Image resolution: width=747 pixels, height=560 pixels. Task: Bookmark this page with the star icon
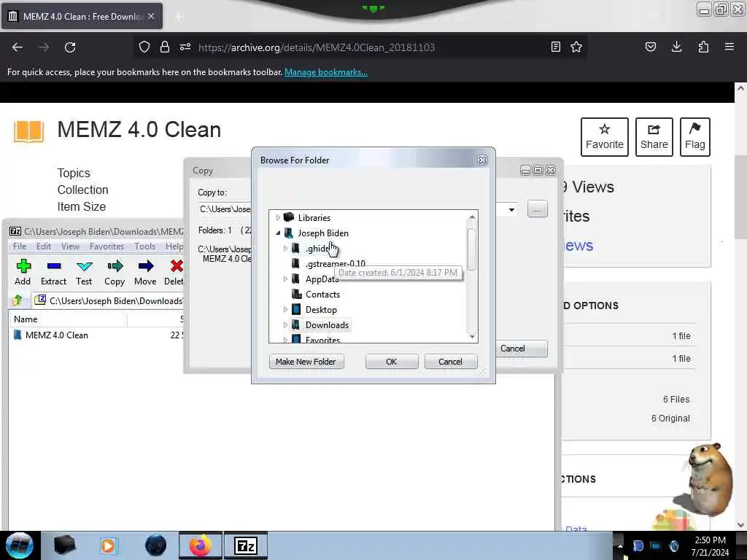(x=576, y=47)
